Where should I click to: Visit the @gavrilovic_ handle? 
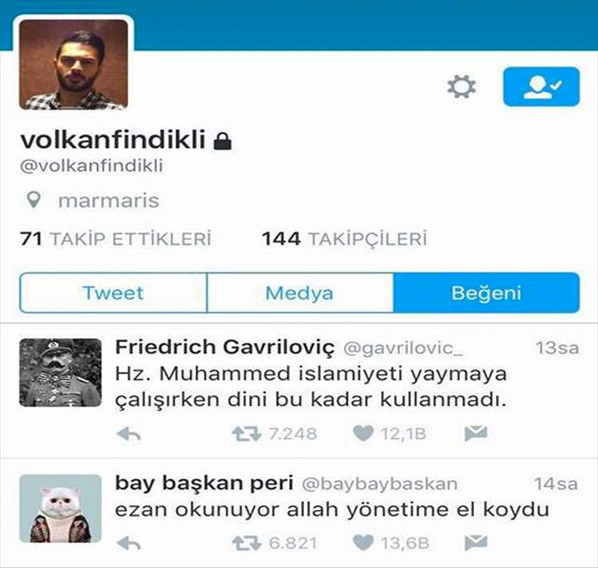coord(403,348)
